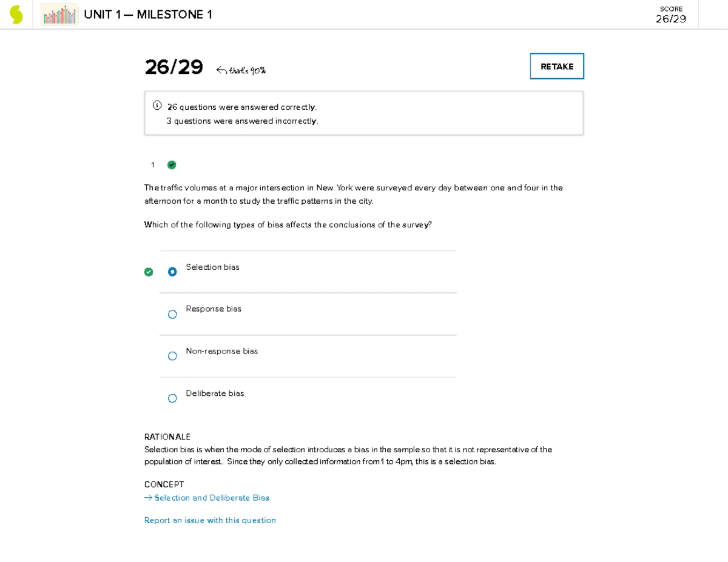Click the info icon in results box

[157, 106]
